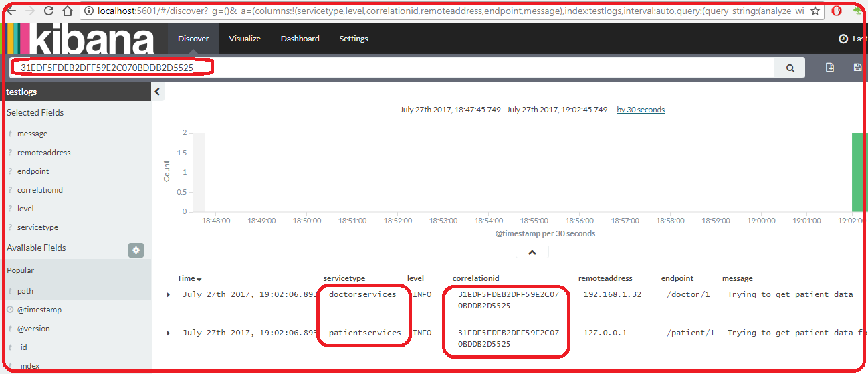The image size is (868, 374).
Task: Click the time range text above histogram
Action: click(504, 110)
